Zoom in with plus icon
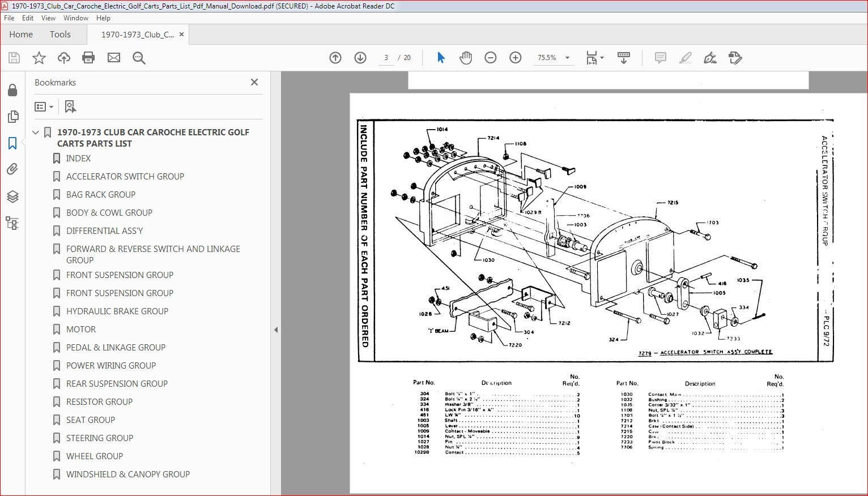Image resolution: width=868 pixels, height=496 pixels. click(x=516, y=58)
